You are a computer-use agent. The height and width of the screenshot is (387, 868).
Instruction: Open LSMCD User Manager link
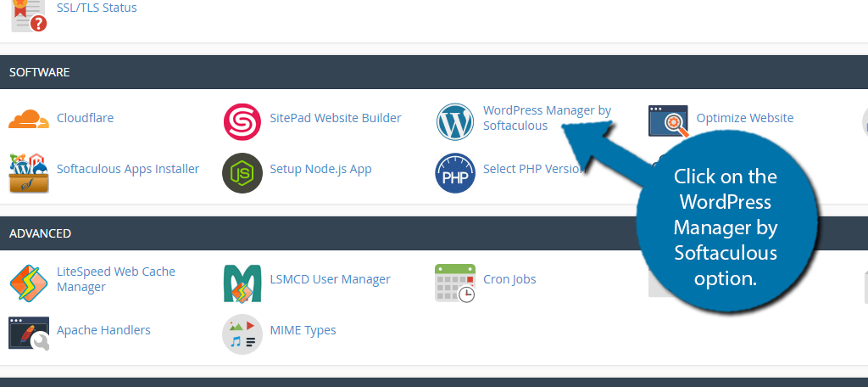(330, 279)
